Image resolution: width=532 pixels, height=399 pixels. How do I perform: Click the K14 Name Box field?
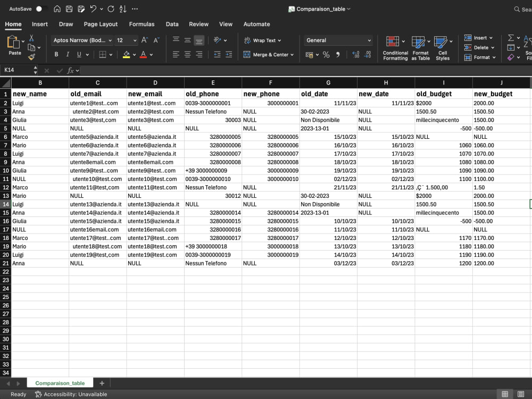click(x=17, y=70)
